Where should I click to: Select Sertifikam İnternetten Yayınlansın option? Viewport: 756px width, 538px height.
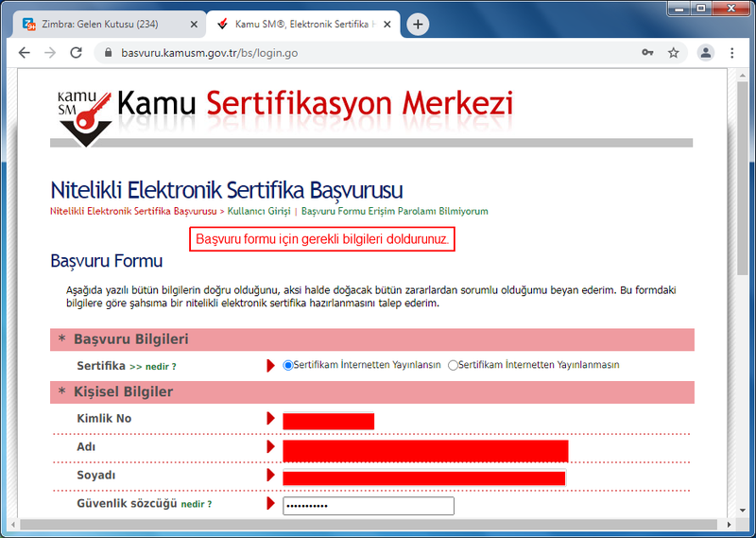tap(288, 365)
